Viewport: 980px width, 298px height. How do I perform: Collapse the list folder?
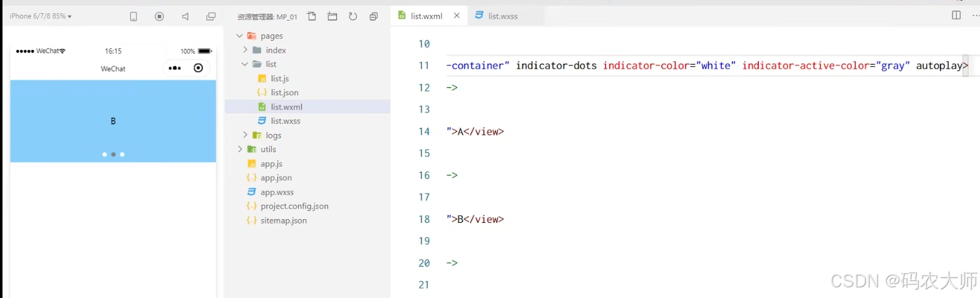[245, 64]
